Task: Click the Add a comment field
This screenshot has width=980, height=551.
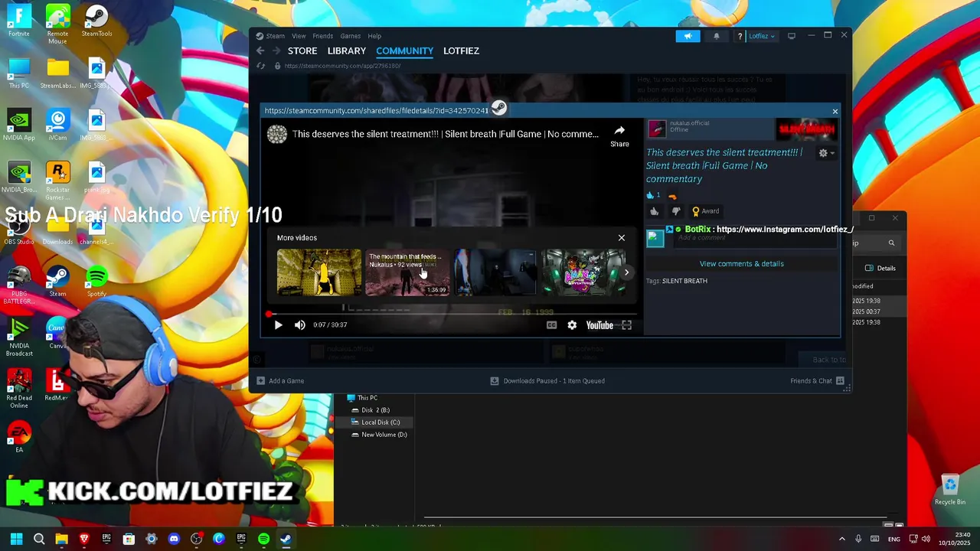Action: point(754,238)
